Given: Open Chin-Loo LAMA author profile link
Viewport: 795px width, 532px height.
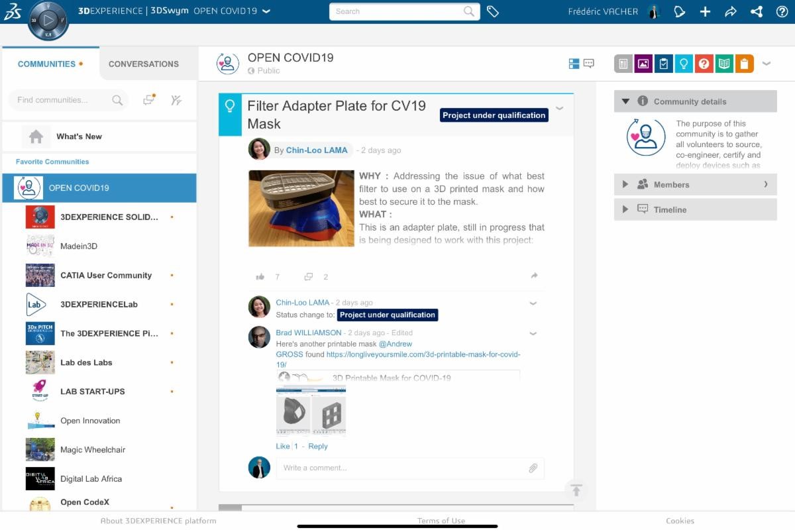Looking at the screenshot, I should [x=317, y=150].
